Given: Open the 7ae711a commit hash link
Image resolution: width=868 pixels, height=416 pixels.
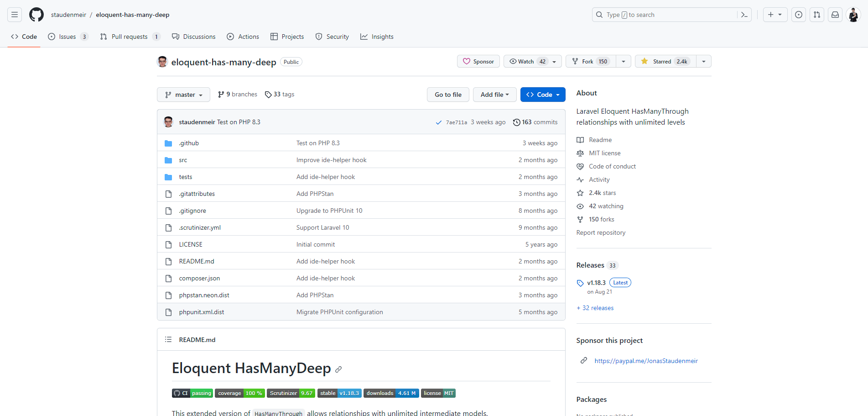Looking at the screenshot, I should [457, 122].
